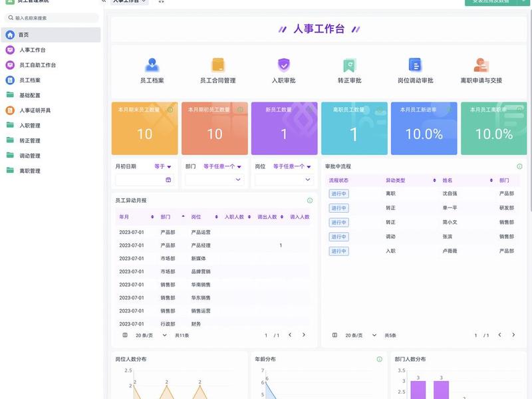
Task: Click the 离职员工数量 cyan card
Action: pyautogui.click(x=354, y=128)
